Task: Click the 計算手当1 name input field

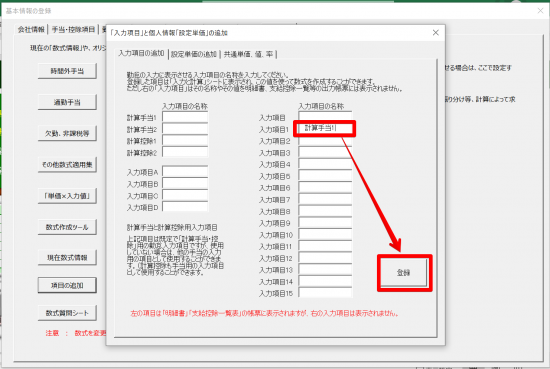Action: click(185, 118)
